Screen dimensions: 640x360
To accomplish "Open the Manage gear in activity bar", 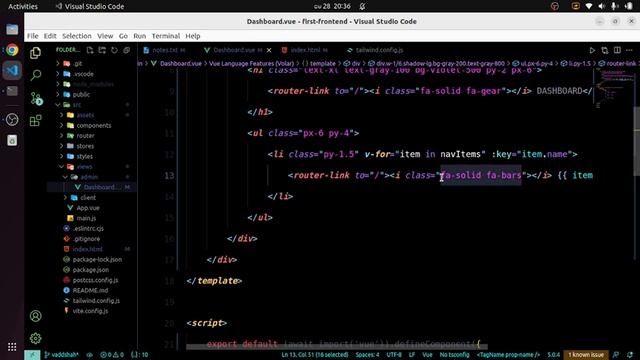I will (x=36, y=338).
